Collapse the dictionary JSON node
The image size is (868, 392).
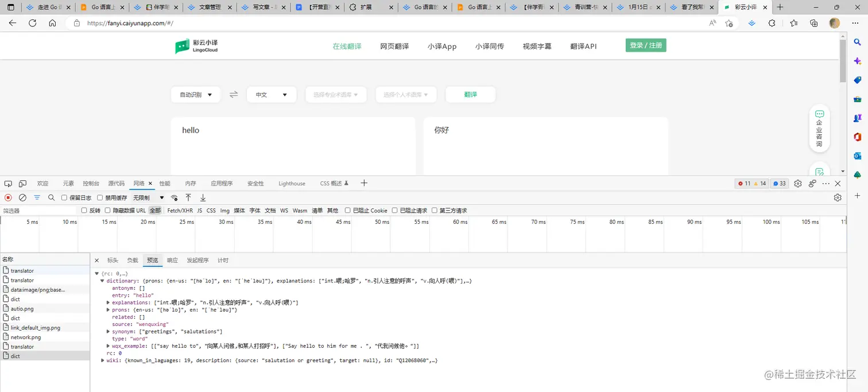point(103,281)
